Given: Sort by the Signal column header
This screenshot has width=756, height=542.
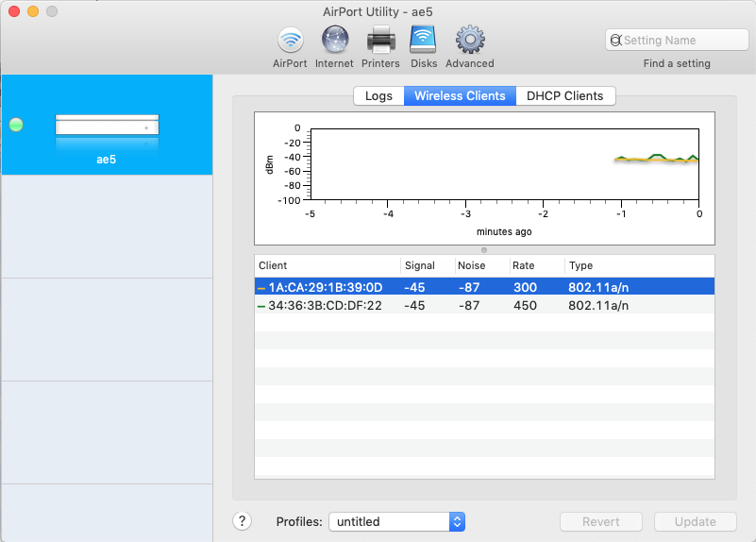Looking at the screenshot, I should [x=428, y=265].
